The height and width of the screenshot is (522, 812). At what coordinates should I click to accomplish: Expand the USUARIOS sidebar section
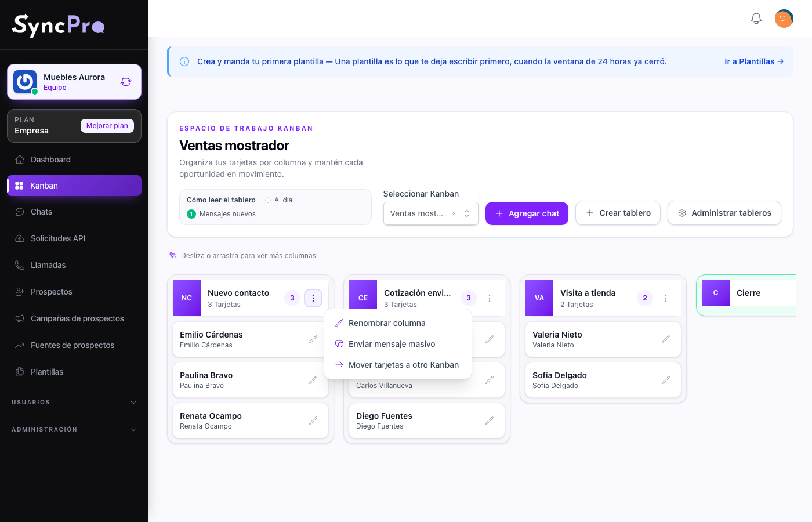click(x=74, y=403)
